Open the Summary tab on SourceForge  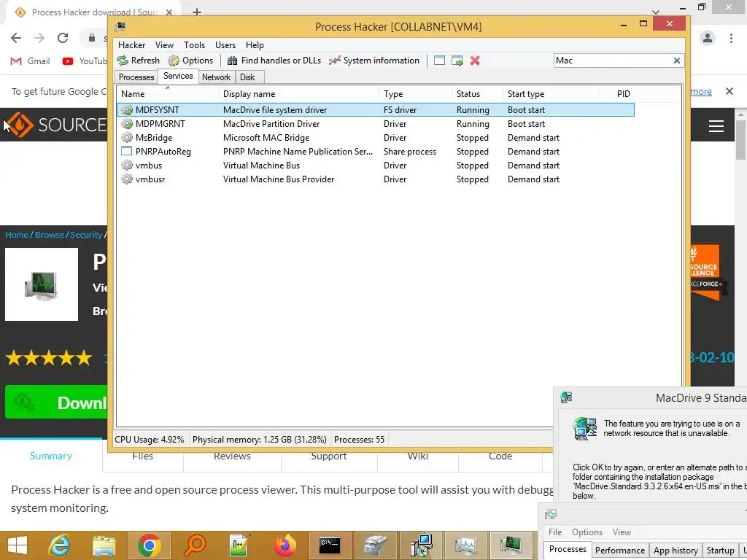51,456
